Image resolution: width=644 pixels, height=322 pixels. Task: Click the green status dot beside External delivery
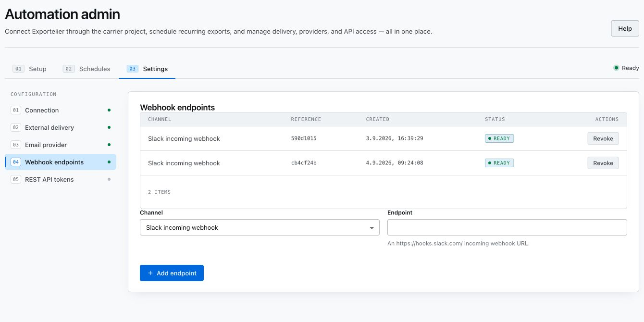[x=109, y=127]
